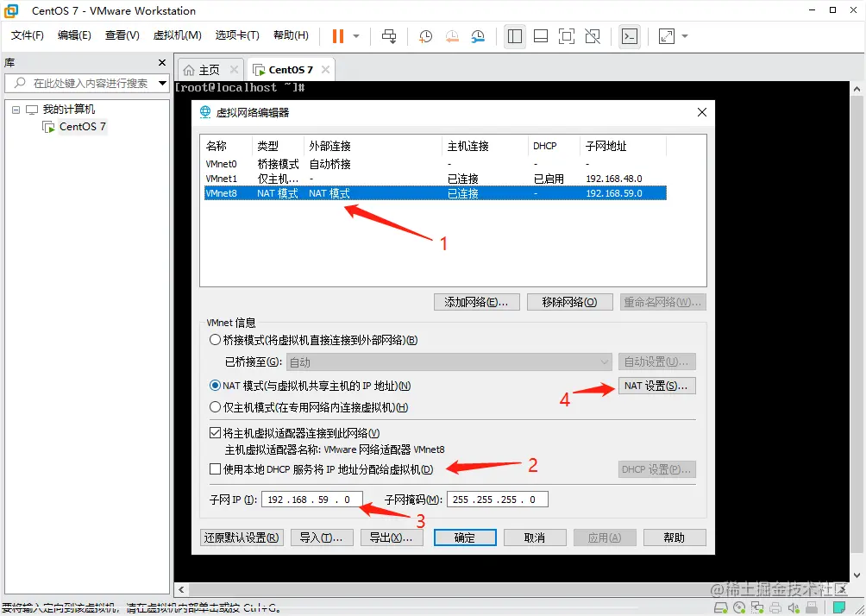
Task: Select 桥接模式 radio button
Action: click(216, 340)
